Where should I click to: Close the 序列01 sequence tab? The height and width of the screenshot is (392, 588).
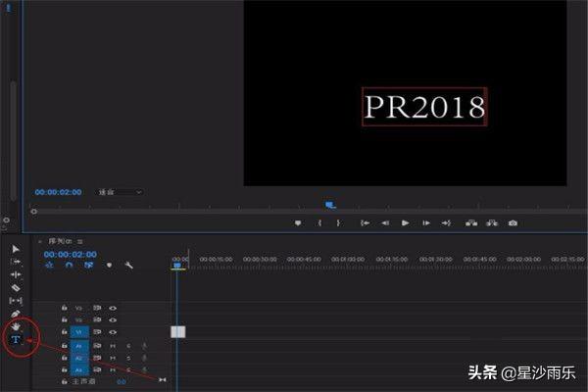tap(40, 242)
